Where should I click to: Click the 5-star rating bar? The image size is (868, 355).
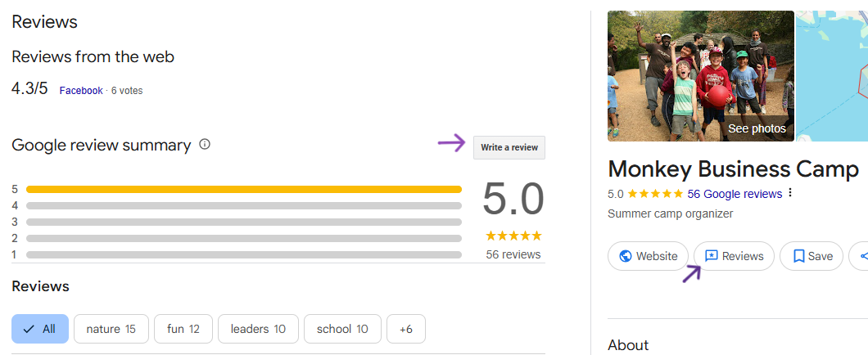coord(243,189)
